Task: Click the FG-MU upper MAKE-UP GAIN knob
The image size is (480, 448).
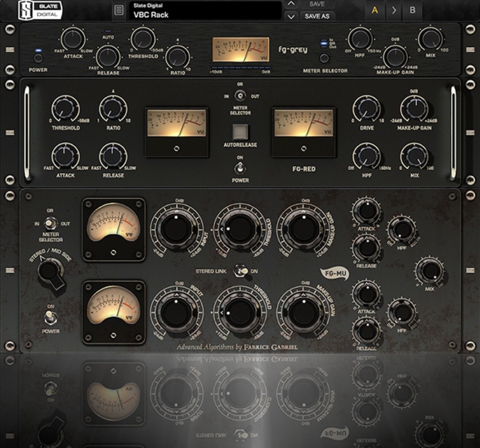Action: pos(303,228)
